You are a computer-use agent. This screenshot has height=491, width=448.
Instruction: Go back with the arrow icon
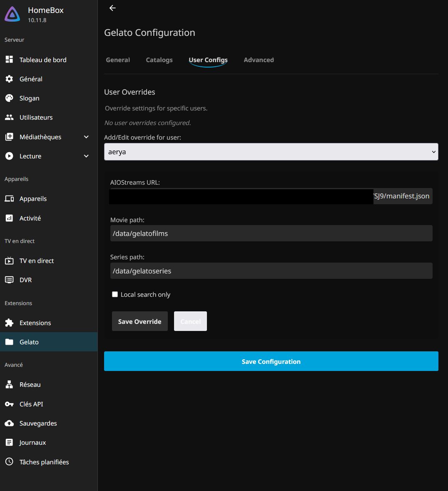click(113, 8)
